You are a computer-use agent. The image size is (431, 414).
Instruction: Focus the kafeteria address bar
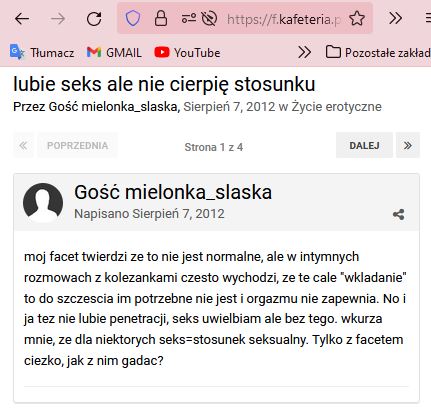[x=284, y=19]
